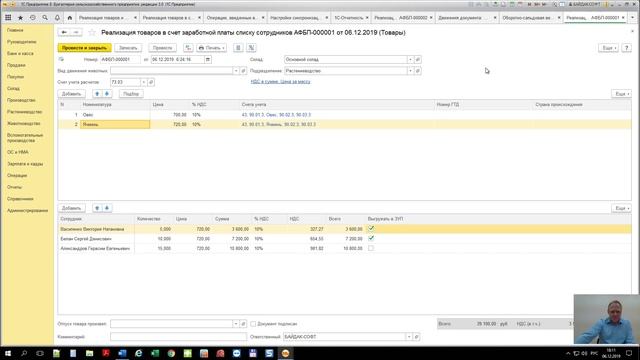Expand Вид движения животных dropdown
The width and height of the screenshot is (640, 360).
point(236,71)
